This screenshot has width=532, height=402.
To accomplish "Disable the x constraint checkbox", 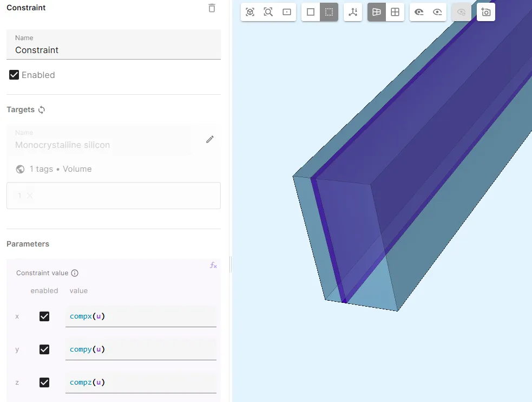I will [x=44, y=316].
